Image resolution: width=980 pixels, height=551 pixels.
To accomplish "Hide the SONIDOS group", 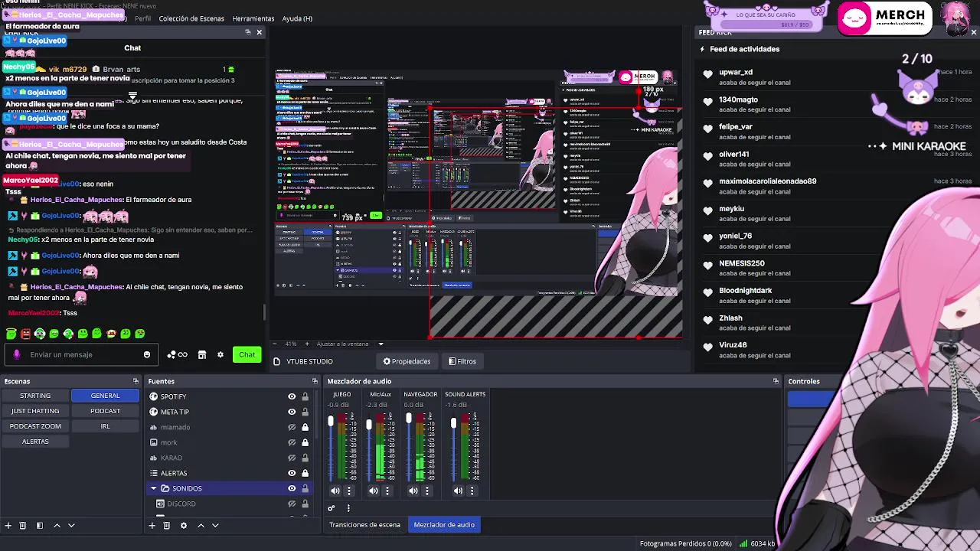I will pos(292,488).
